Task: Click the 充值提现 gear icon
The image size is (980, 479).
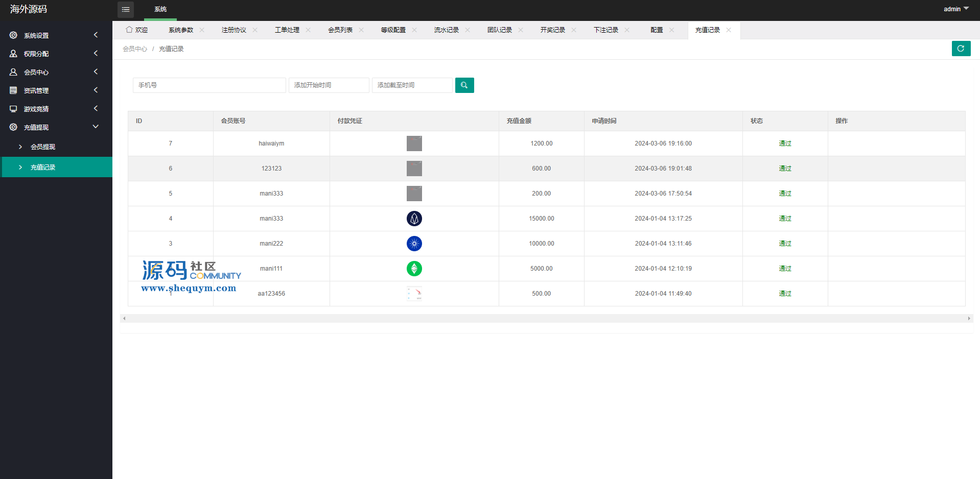Action: click(x=13, y=127)
